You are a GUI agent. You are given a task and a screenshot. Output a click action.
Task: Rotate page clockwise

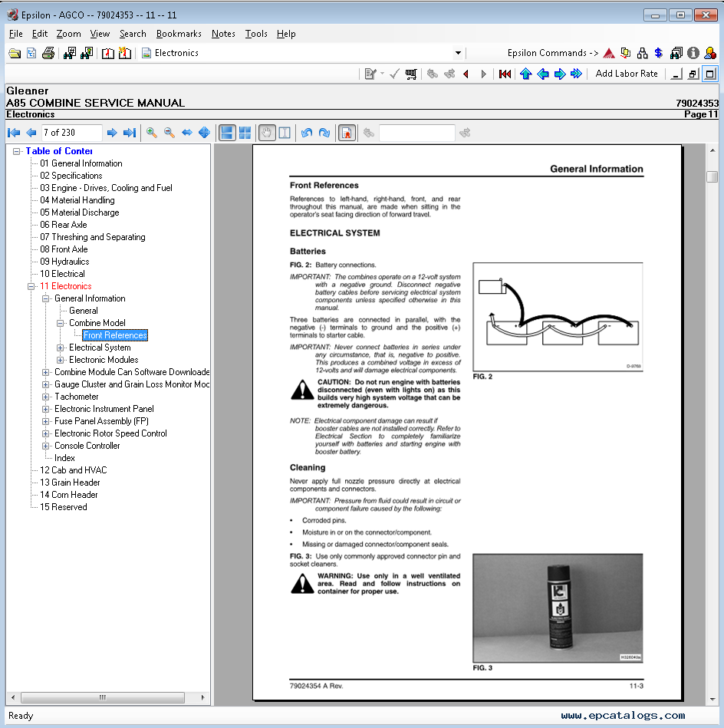324,133
